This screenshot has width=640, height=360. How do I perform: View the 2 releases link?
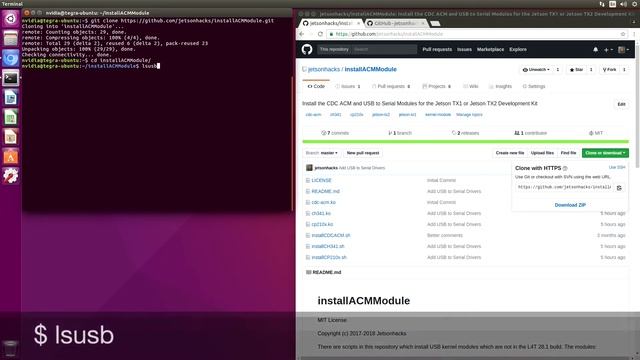[x=465, y=133]
